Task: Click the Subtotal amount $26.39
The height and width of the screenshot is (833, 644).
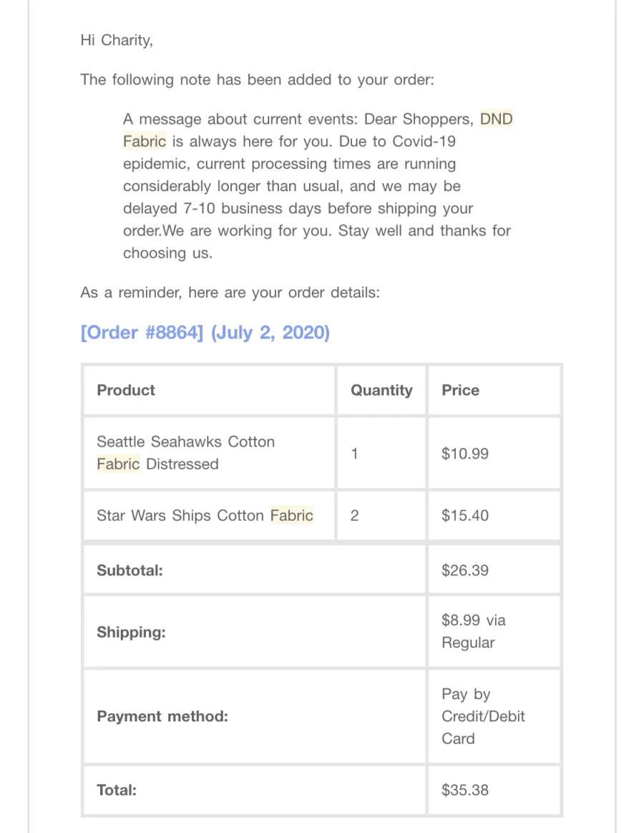Action: [465, 570]
